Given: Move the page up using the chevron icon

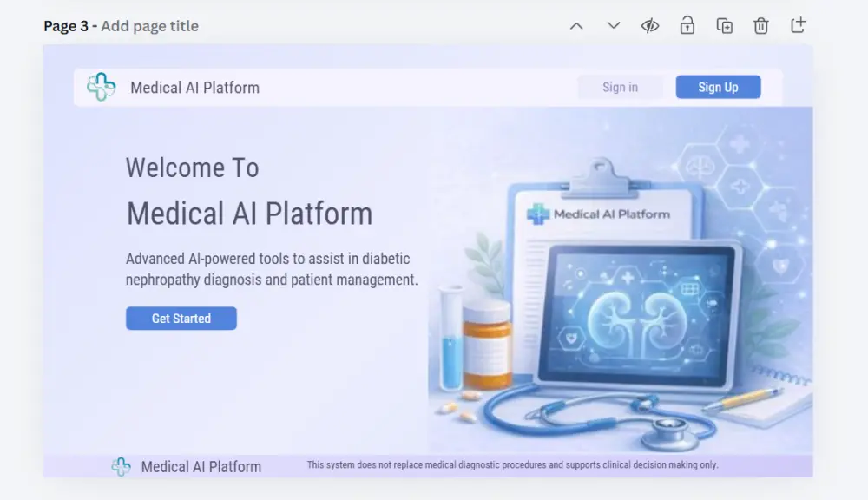Looking at the screenshot, I should click(576, 26).
